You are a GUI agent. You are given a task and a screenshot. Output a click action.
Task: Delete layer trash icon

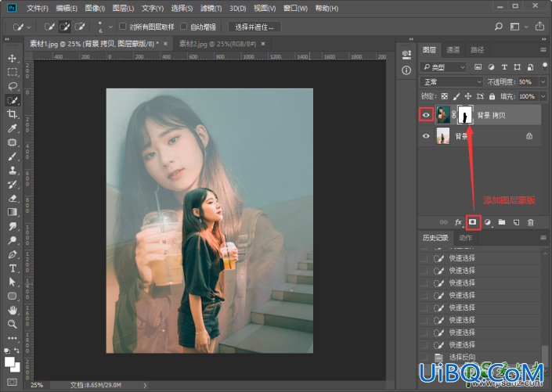click(531, 222)
